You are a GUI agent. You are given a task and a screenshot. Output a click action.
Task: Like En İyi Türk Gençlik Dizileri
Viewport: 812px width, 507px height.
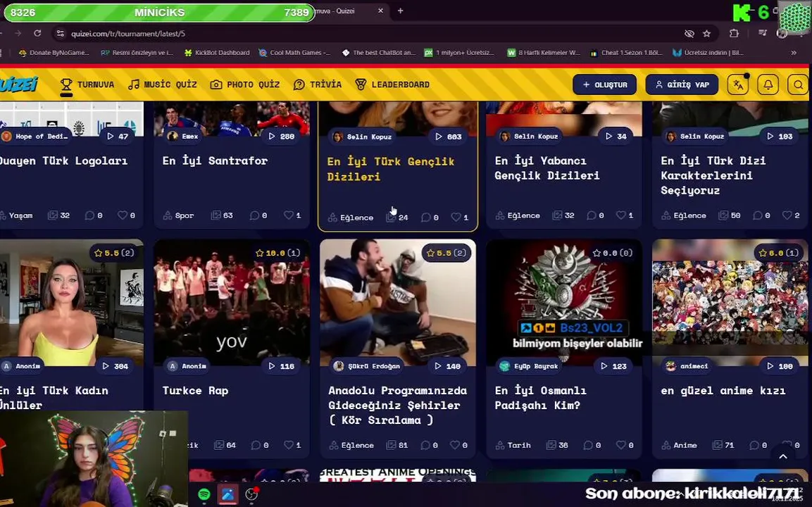click(x=459, y=217)
